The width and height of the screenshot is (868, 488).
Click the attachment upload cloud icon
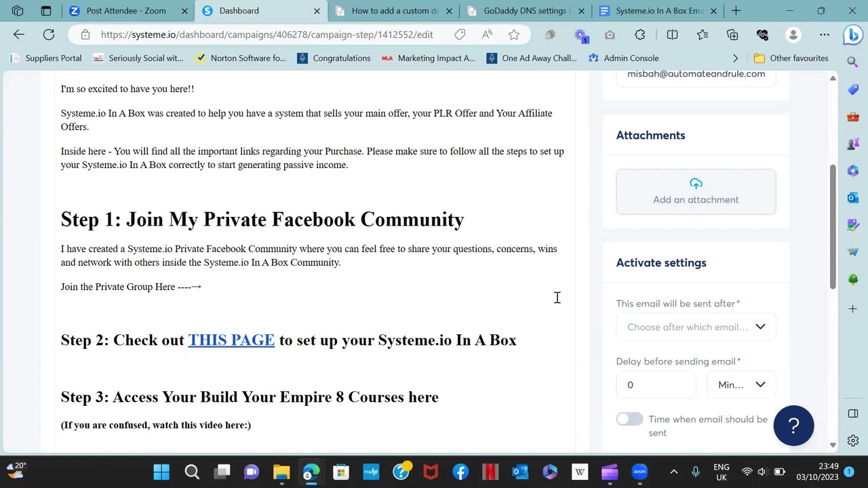pos(696,184)
